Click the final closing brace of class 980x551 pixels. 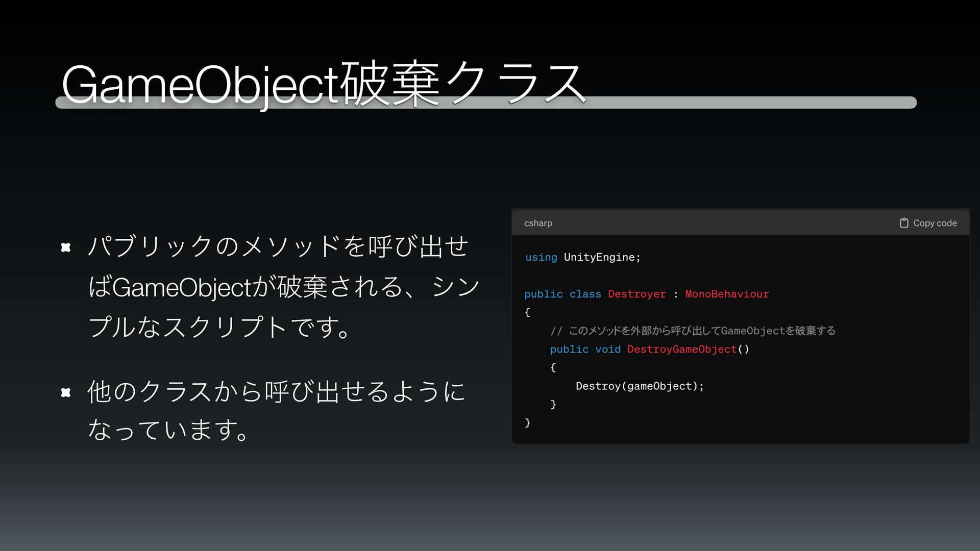coord(527,422)
